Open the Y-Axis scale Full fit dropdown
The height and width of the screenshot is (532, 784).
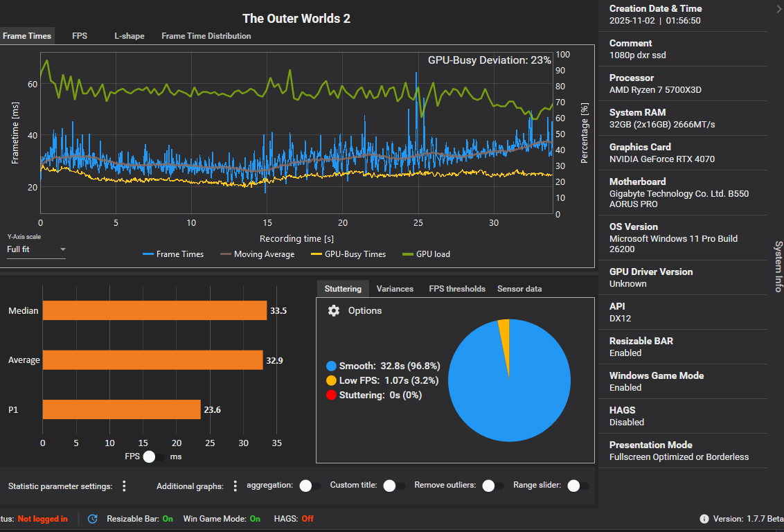[36, 249]
